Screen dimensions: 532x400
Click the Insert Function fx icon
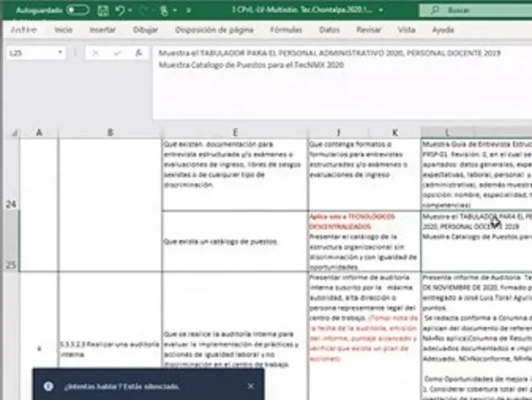coord(139,53)
